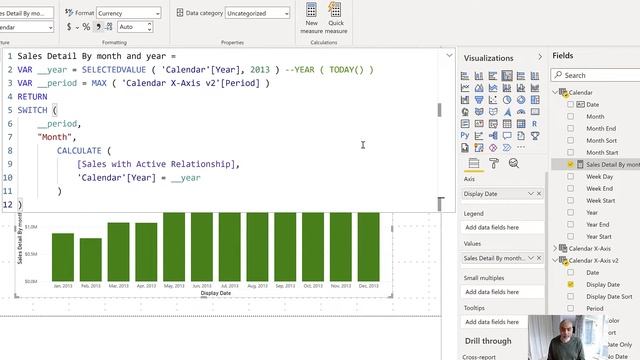The height and width of the screenshot is (360, 640).
Task: Apply percentage format with % button
Action: (86, 27)
